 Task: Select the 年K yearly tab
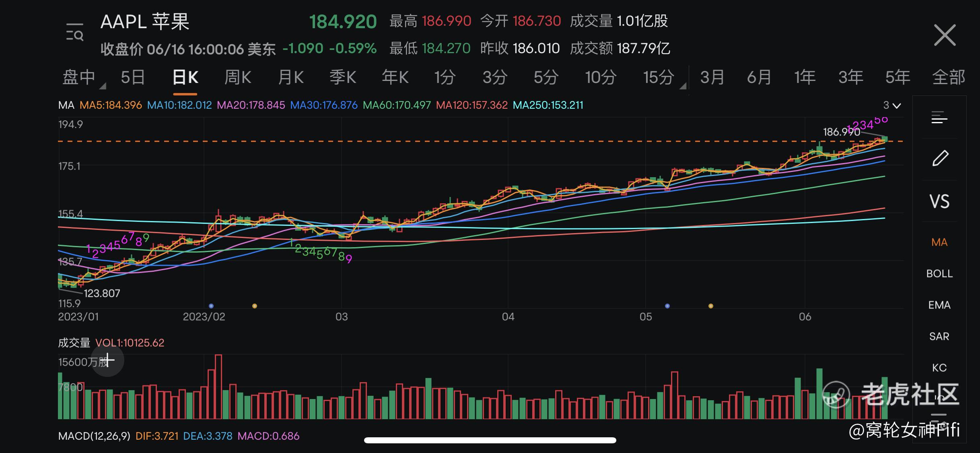click(x=395, y=77)
